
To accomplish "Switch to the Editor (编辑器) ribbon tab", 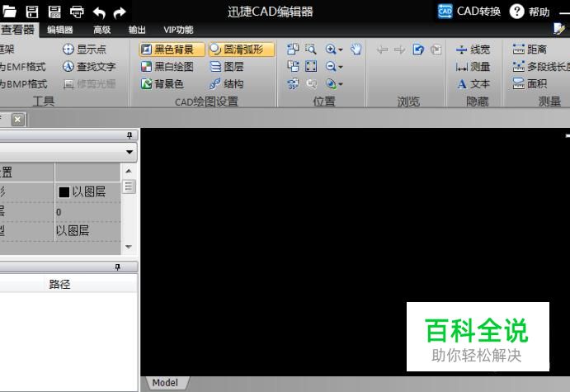I will [x=59, y=31].
